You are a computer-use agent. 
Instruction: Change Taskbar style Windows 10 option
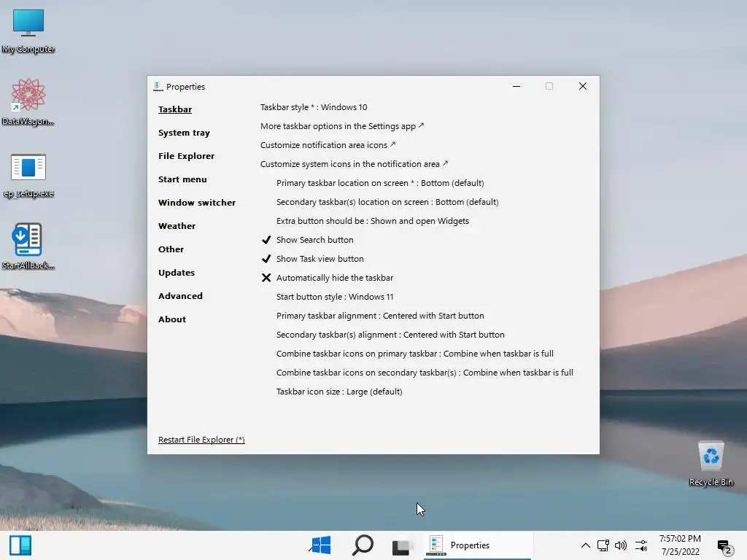[x=314, y=107]
